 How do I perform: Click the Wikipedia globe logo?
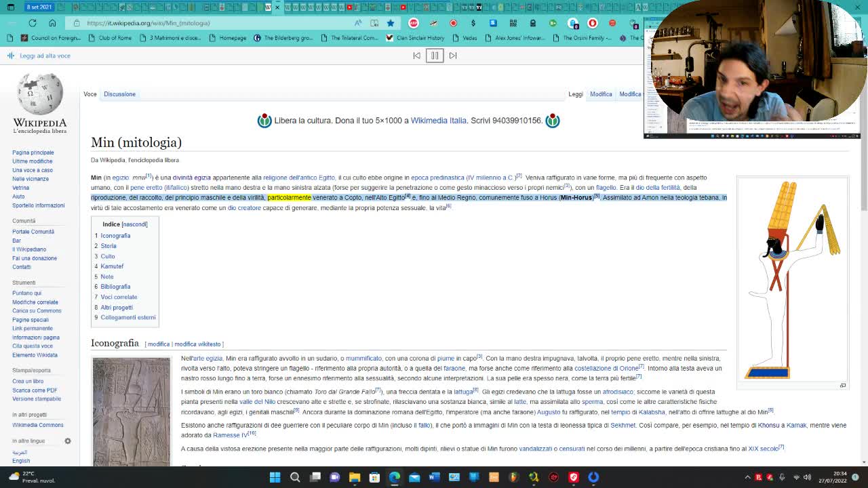40,94
